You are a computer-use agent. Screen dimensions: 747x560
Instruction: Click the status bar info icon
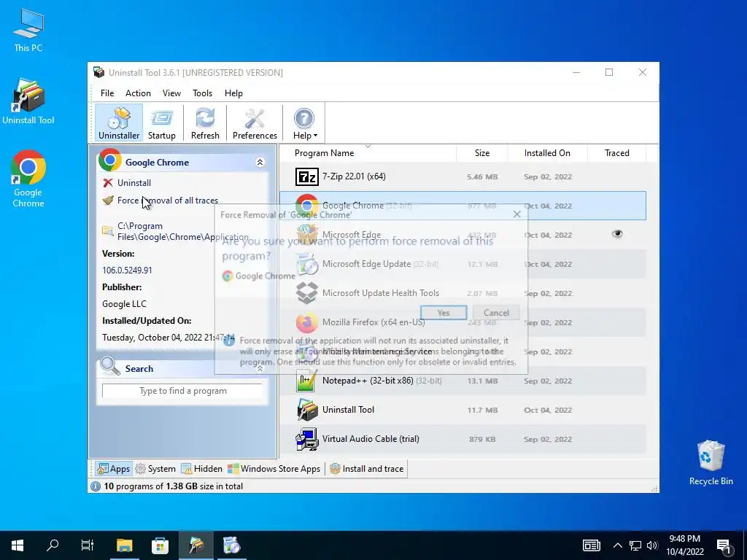(96, 486)
